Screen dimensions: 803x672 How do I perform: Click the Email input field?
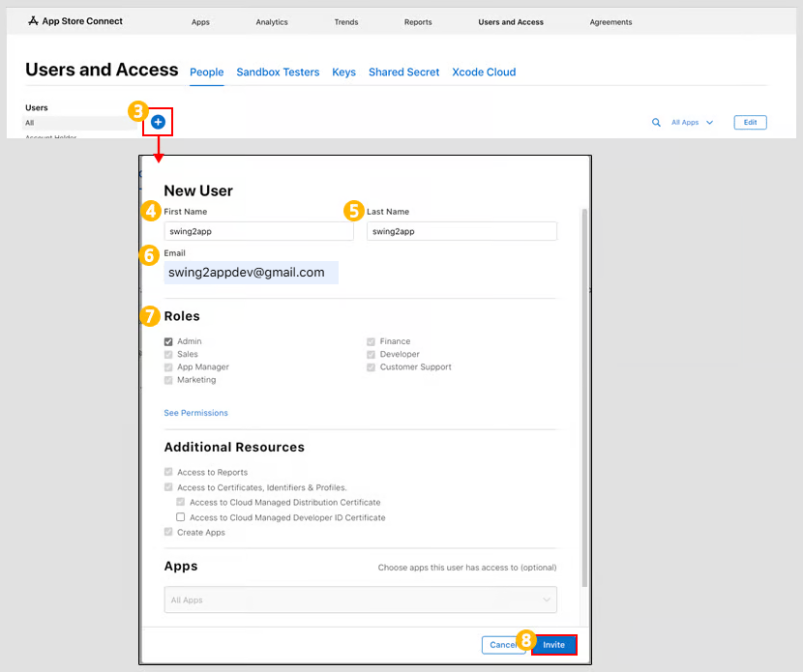[x=251, y=273]
